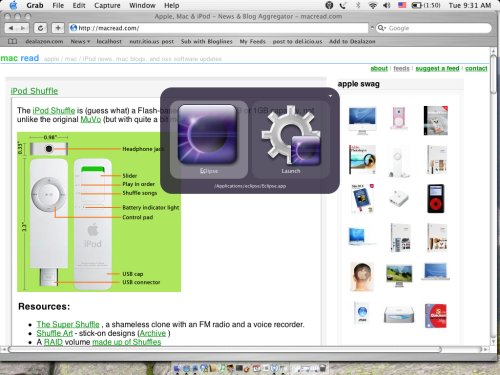500x375 pixels.
Task: Click the menu bar clock
Action: 470,5
